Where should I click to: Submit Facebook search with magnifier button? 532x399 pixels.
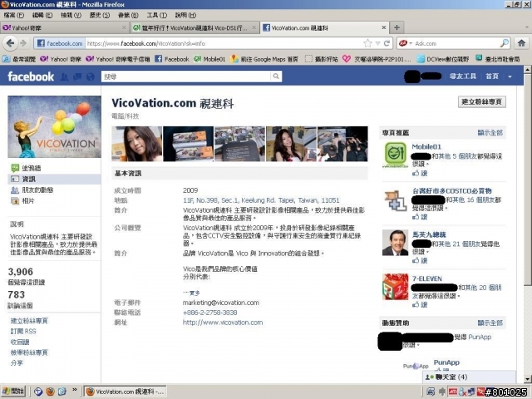click(x=276, y=76)
